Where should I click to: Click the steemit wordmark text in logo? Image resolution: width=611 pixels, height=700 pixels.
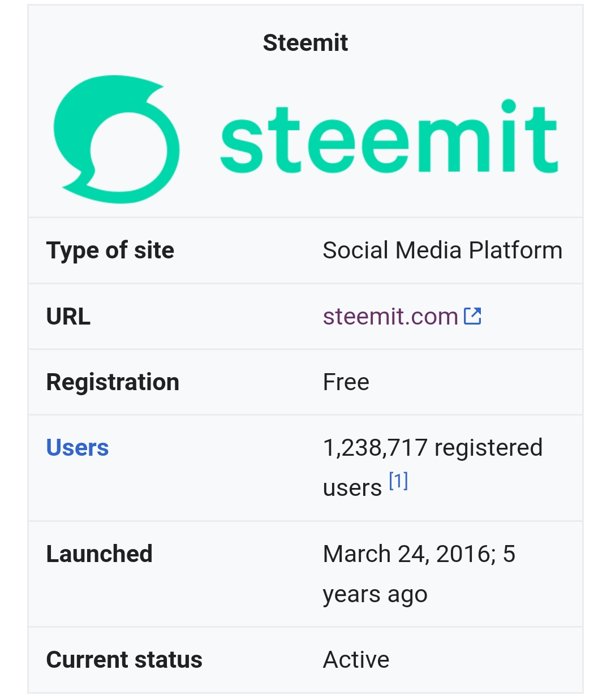(x=388, y=140)
